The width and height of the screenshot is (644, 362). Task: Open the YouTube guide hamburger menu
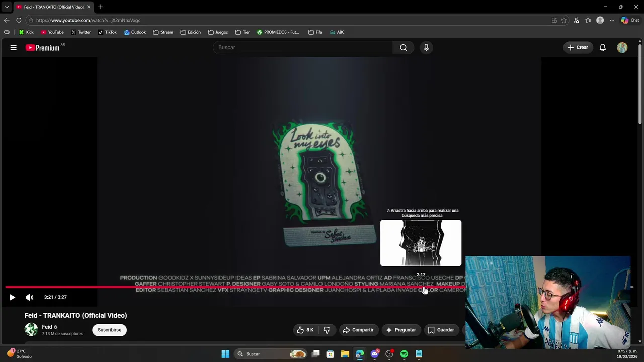click(x=14, y=48)
